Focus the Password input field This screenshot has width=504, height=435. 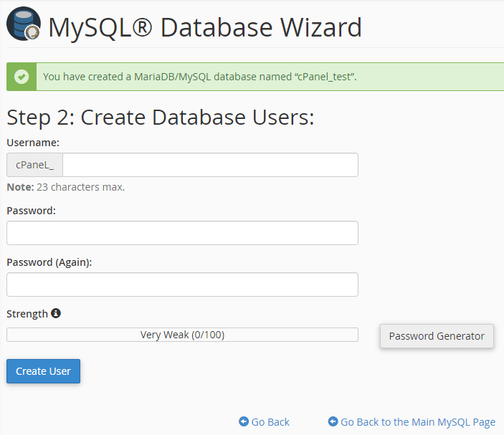[x=182, y=233]
